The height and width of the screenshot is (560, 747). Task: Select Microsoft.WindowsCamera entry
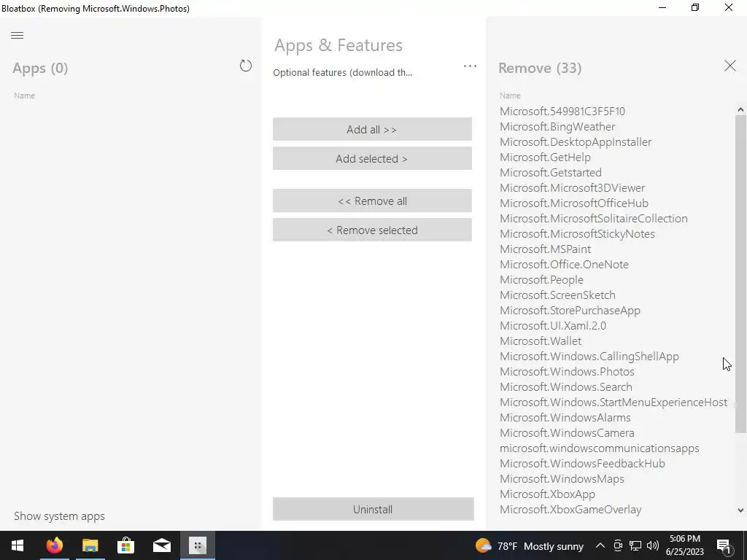(567, 433)
